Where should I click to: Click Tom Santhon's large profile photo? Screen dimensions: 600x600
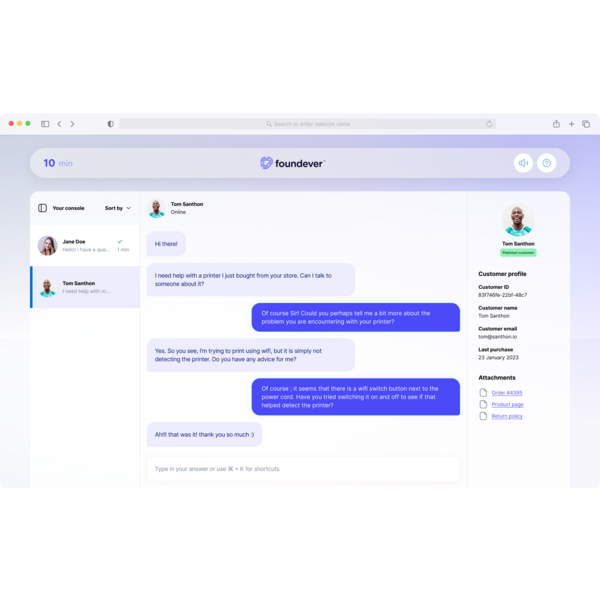coord(518,220)
